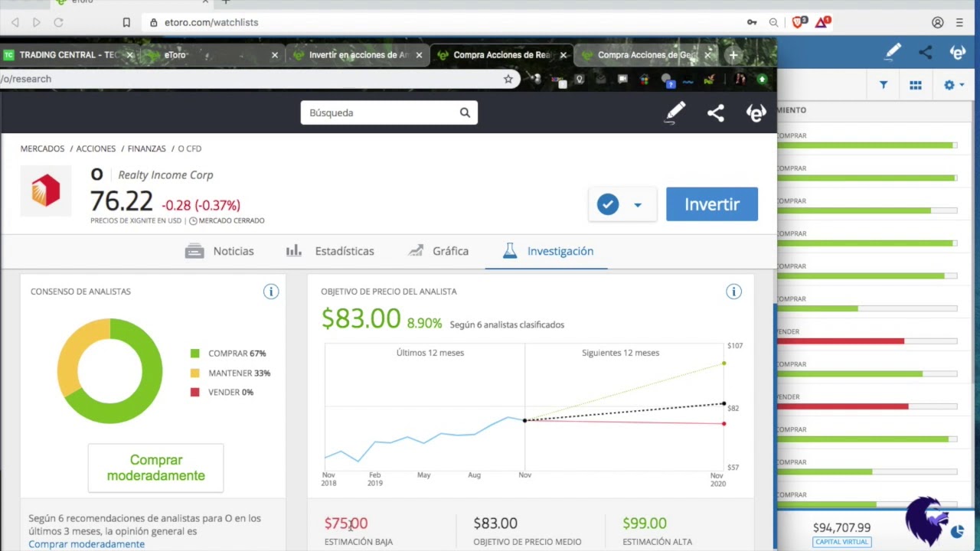Image resolution: width=980 pixels, height=551 pixels.
Task: Click the /o/research address bar
Action: coord(259,79)
